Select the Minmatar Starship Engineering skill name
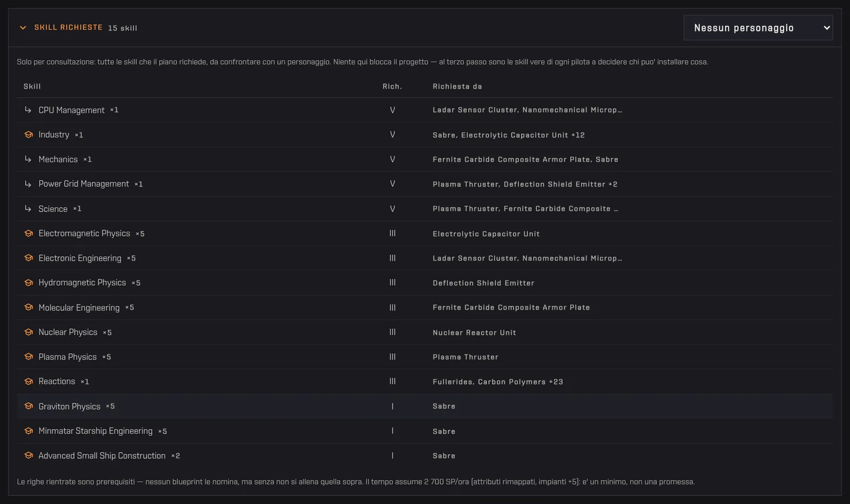Viewport: 850px width, 504px height. pos(96,431)
